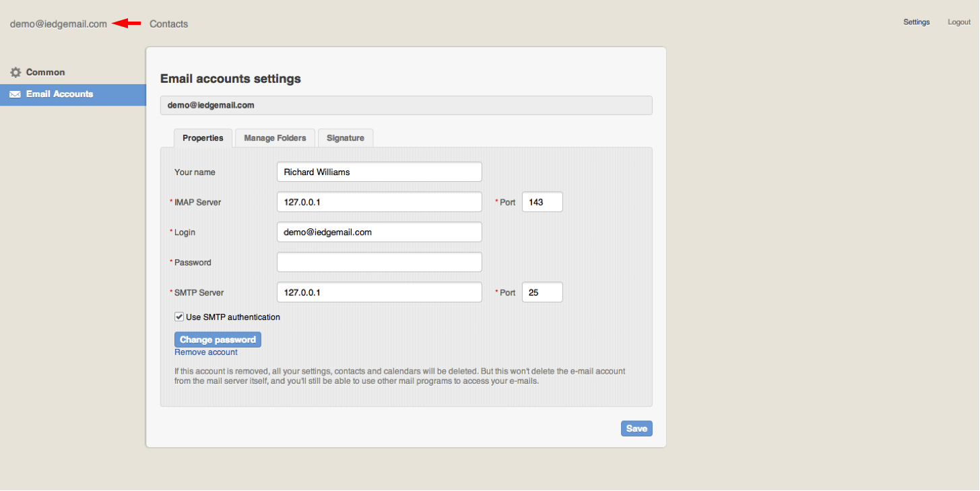Viewport: 980px width, 491px height.
Task: Focus the SMTP Server input field
Action: click(379, 292)
